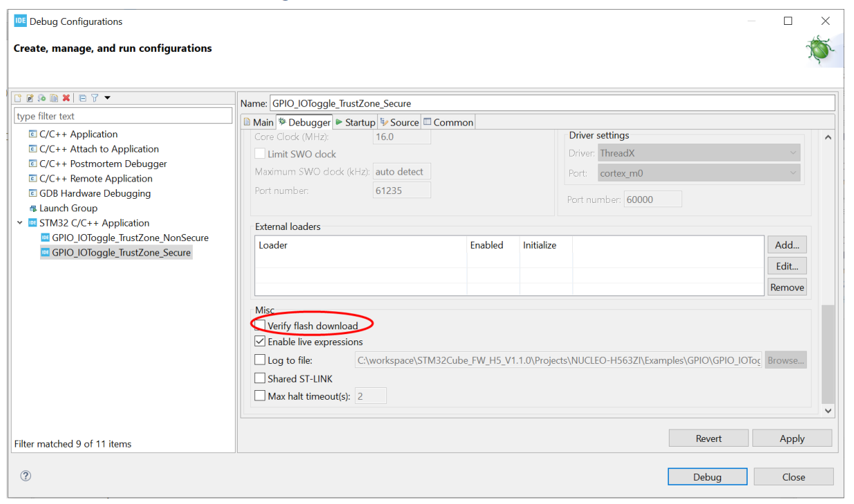This screenshot has height=504, width=854.
Task: Select GPIO_IOToggle_TrustZone_Secure configuration
Action: click(x=115, y=253)
